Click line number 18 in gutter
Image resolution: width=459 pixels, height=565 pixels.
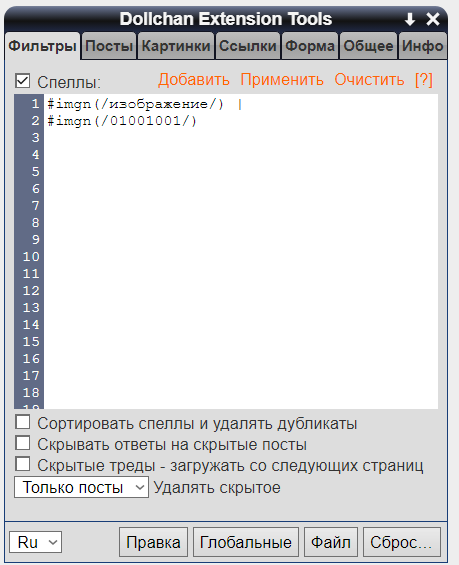click(x=31, y=393)
